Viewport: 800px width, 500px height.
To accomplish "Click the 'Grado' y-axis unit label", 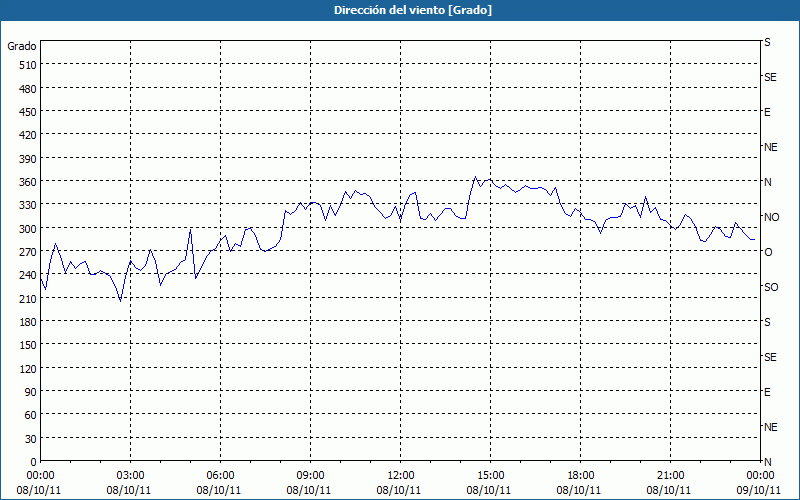I will click(22, 46).
